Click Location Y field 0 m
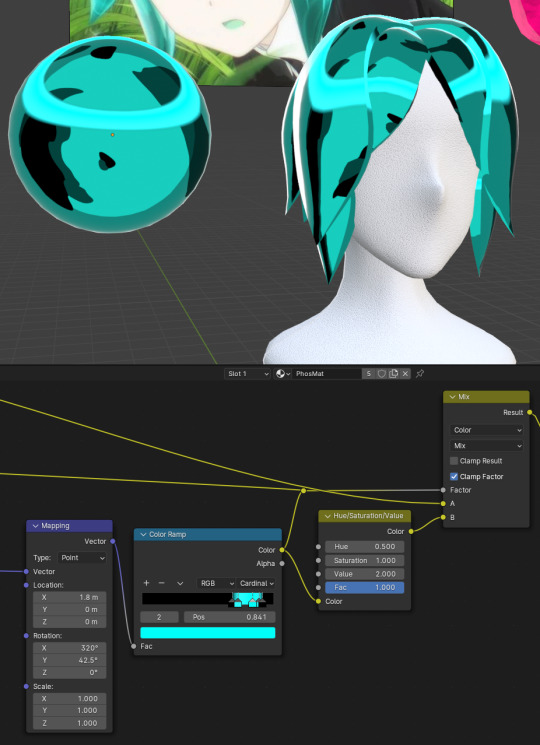Image resolution: width=540 pixels, height=745 pixels. (69, 610)
